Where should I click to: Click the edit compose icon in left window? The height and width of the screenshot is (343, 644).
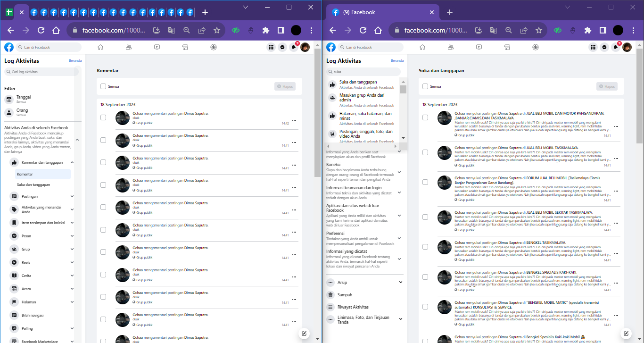(x=304, y=334)
